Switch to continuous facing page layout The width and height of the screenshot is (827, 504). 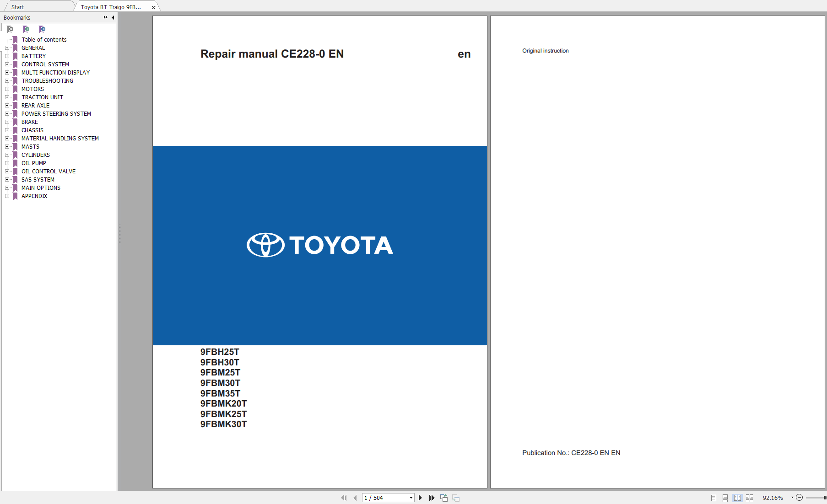[x=749, y=498]
